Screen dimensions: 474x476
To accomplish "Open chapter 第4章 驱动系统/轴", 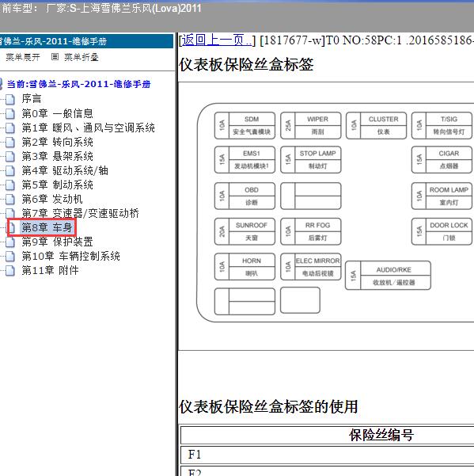I will point(65,170).
